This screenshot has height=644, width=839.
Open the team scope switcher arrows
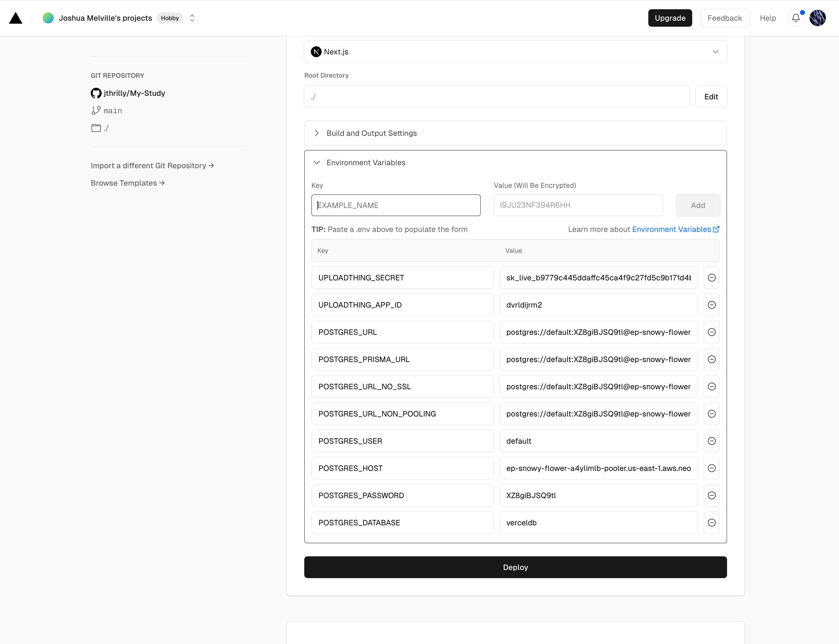(192, 18)
